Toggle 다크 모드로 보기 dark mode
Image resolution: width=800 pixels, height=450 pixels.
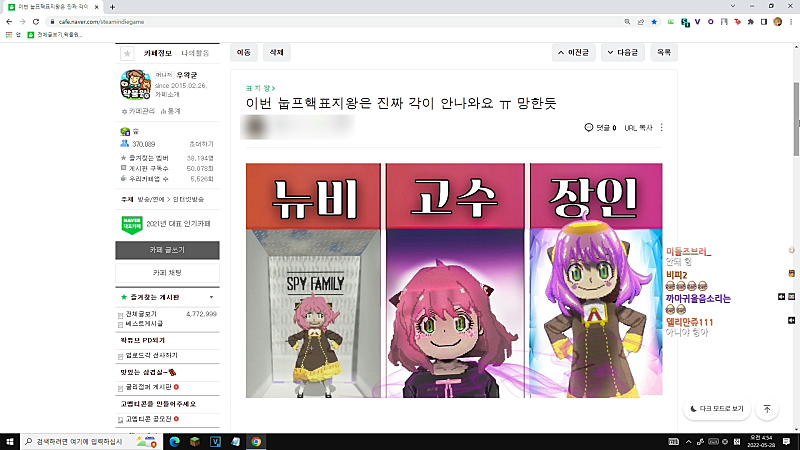pos(716,409)
